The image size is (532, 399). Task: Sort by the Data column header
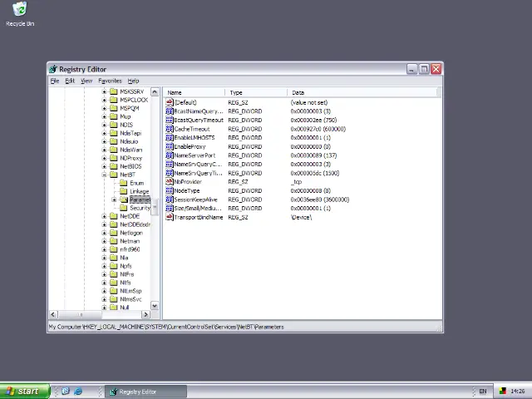point(362,92)
